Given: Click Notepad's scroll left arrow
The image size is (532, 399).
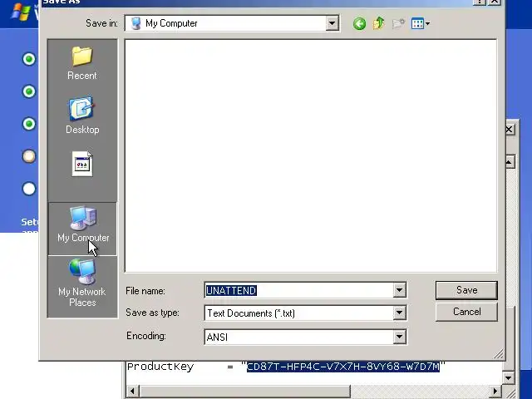Looking at the screenshot, I should 132,392.
